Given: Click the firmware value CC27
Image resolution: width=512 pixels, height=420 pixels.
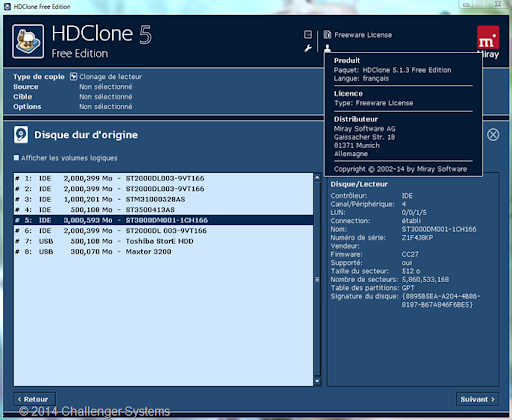Looking at the screenshot, I should tap(410, 254).
